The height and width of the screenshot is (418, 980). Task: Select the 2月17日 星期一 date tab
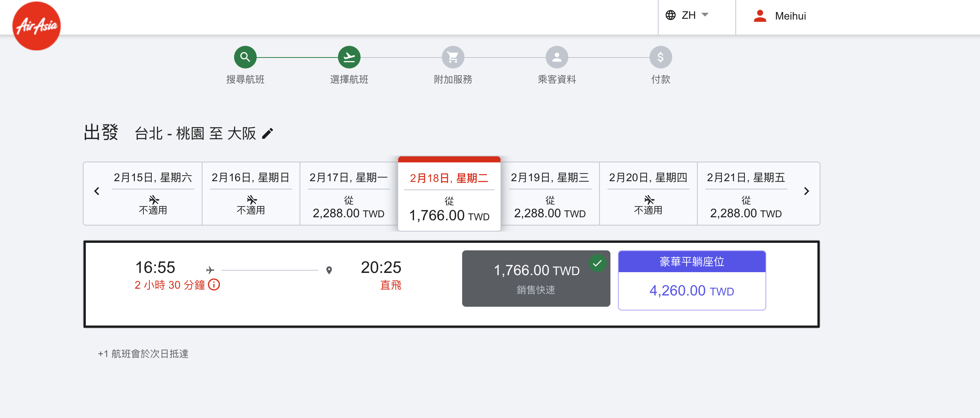348,194
